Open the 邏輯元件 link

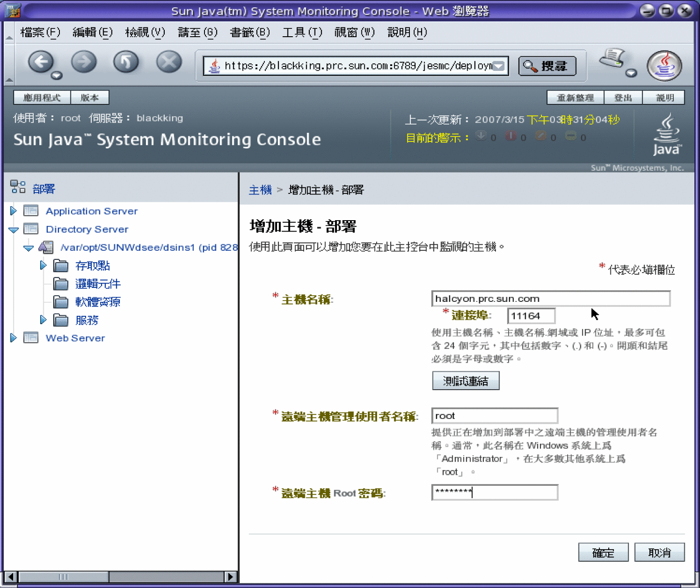[x=98, y=284]
